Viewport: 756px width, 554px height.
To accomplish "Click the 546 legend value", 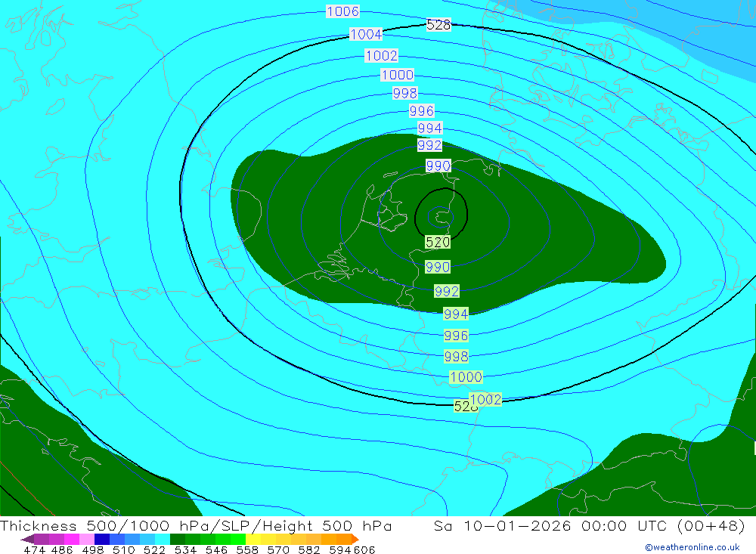I will pyautogui.click(x=216, y=549).
